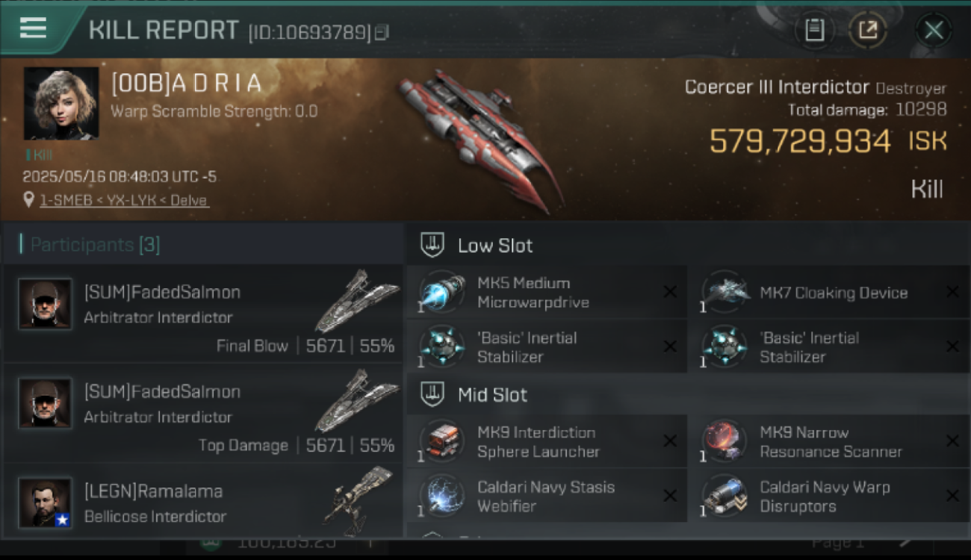This screenshot has width=971, height=560.
Task: Share the kill report externally
Action: pos(867,30)
